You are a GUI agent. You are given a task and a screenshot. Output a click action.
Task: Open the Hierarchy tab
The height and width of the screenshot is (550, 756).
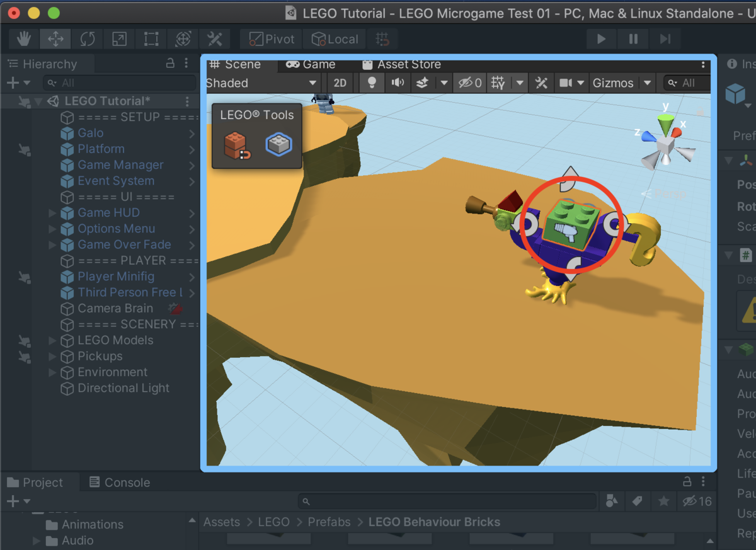pos(42,64)
